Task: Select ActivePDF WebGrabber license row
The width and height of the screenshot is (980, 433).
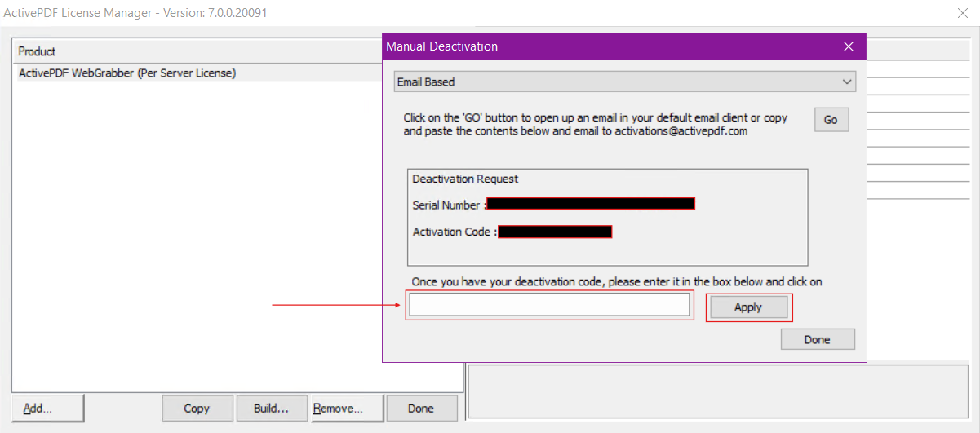Action: (x=201, y=73)
